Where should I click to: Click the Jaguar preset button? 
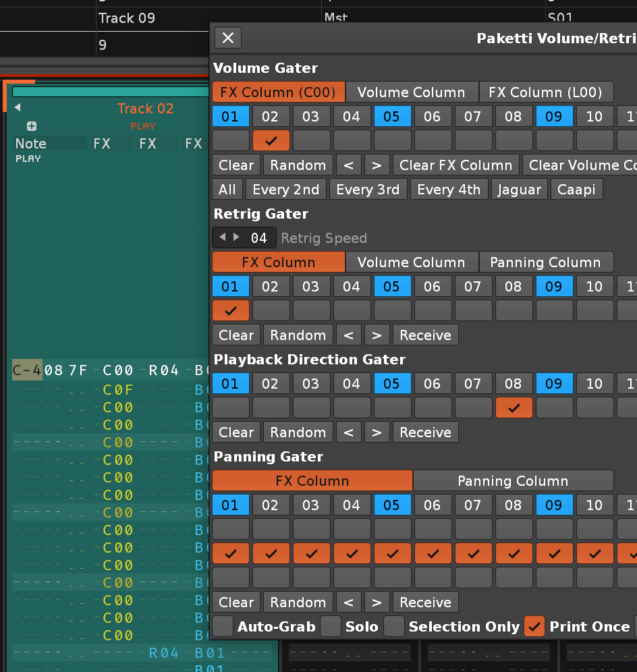[x=520, y=190]
